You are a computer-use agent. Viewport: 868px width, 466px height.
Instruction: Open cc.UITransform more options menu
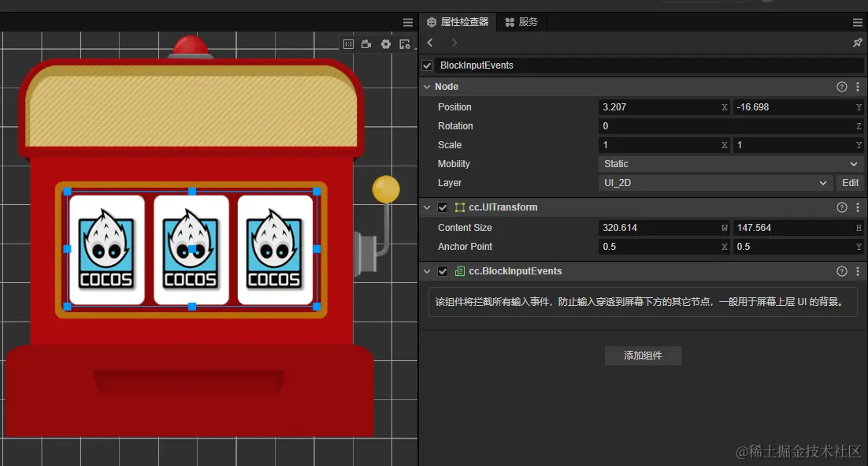[x=858, y=207]
